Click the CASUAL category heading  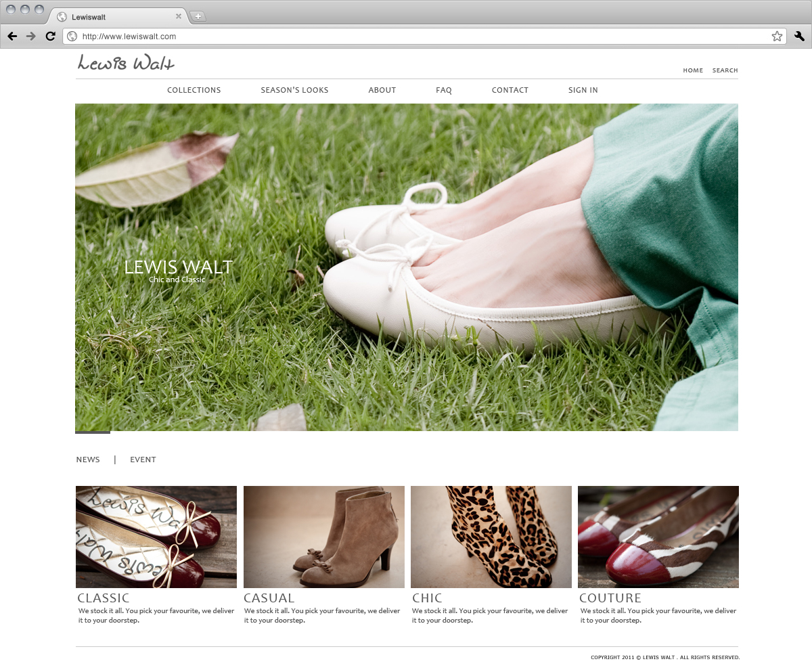pyautogui.click(x=269, y=598)
